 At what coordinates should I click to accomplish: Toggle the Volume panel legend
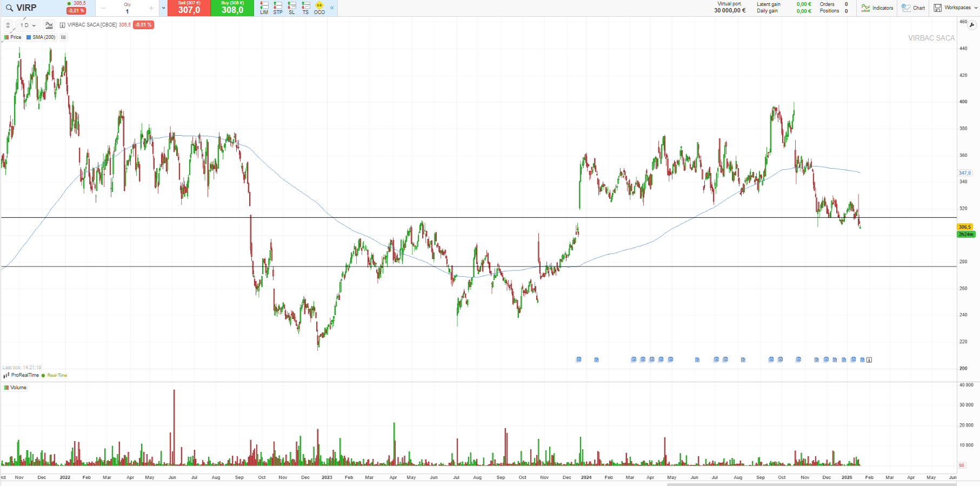click(15, 388)
